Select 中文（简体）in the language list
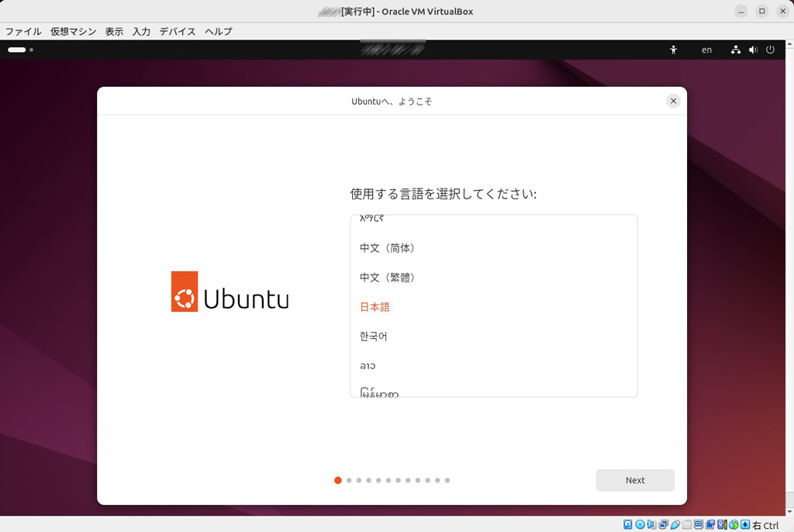 click(x=494, y=247)
